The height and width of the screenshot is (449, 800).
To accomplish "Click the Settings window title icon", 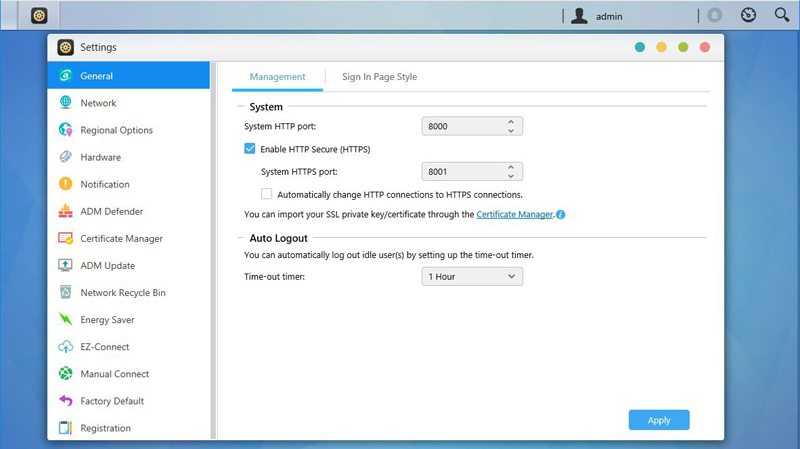I will click(65, 47).
